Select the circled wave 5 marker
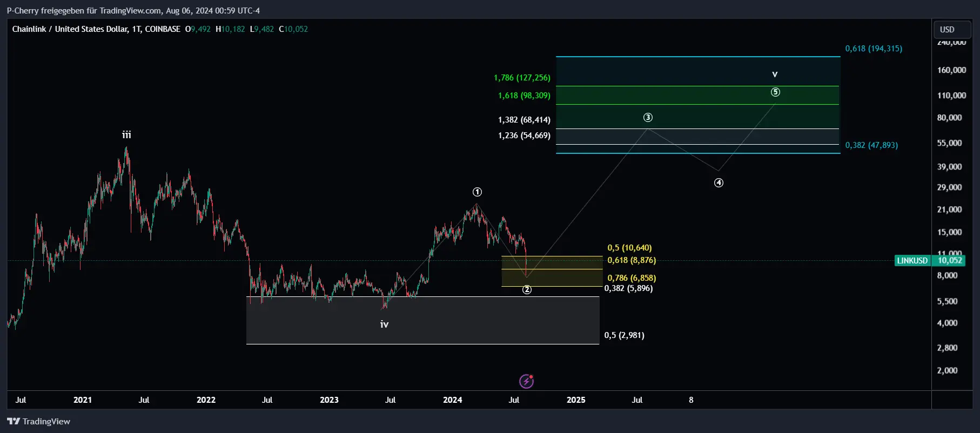This screenshot has width=980, height=433. pos(775,92)
